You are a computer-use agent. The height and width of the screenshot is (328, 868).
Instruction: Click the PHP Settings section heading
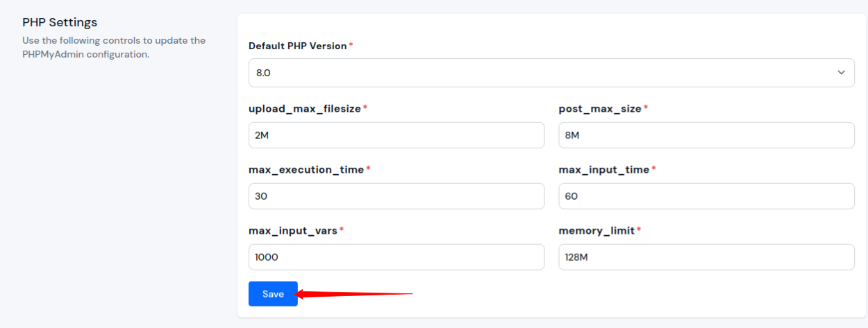(x=60, y=22)
